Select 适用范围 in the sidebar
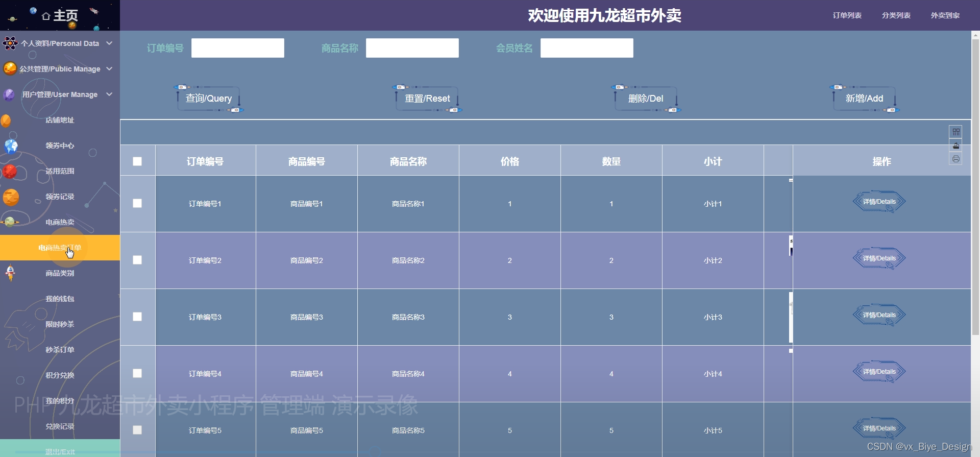Screen dimensions: 980x457 point(60,171)
